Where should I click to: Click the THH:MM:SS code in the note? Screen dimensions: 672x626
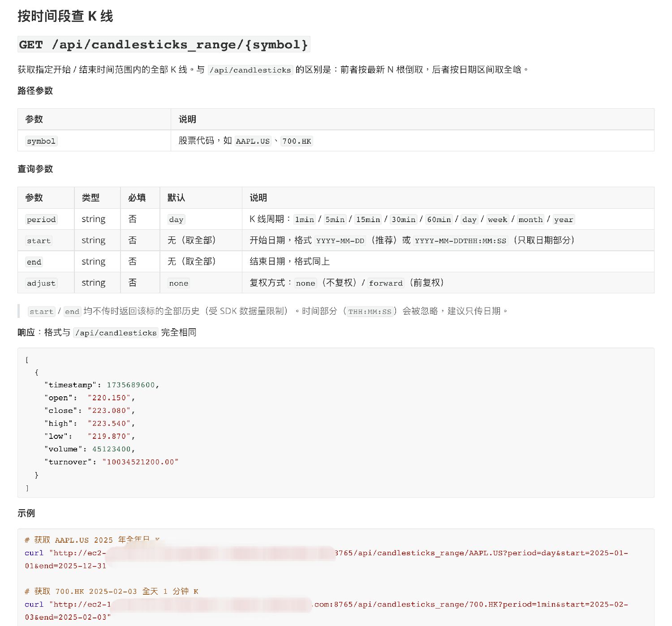click(370, 312)
